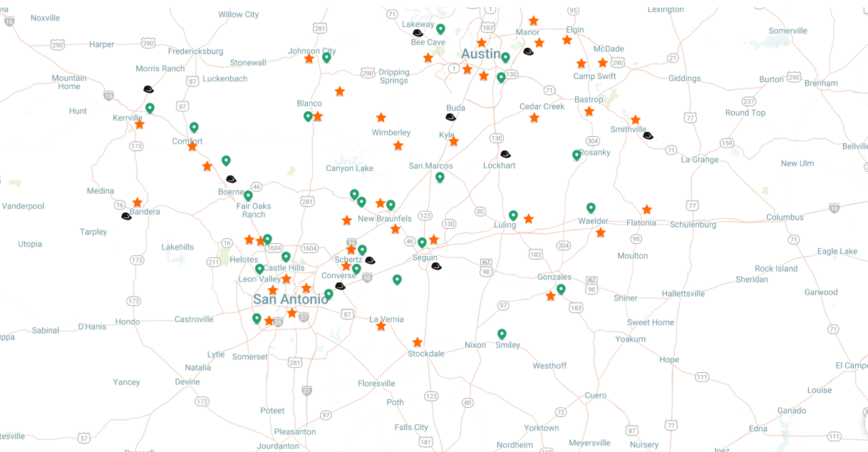868x452 pixels.
Task: Select the orange star near Flatonia
Action: 646,210
